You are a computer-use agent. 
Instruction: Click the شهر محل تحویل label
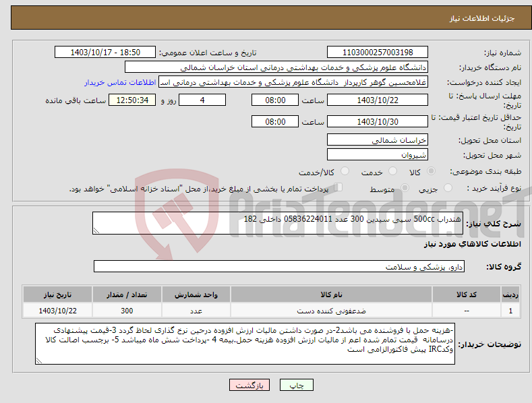[492, 156]
